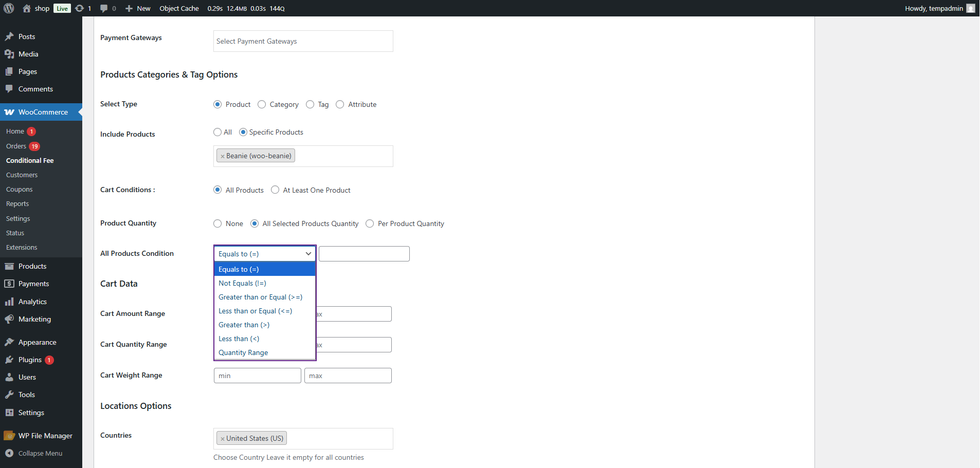The height and width of the screenshot is (468, 980).
Task: Select the Tag type radio button
Action: click(x=310, y=104)
